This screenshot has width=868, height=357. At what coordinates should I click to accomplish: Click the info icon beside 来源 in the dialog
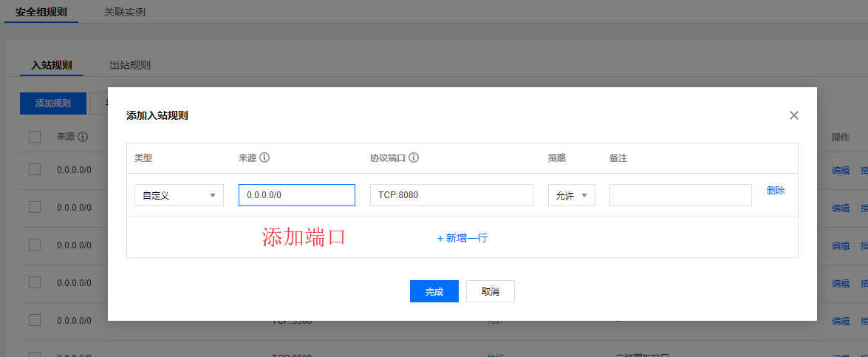click(264, 157)
